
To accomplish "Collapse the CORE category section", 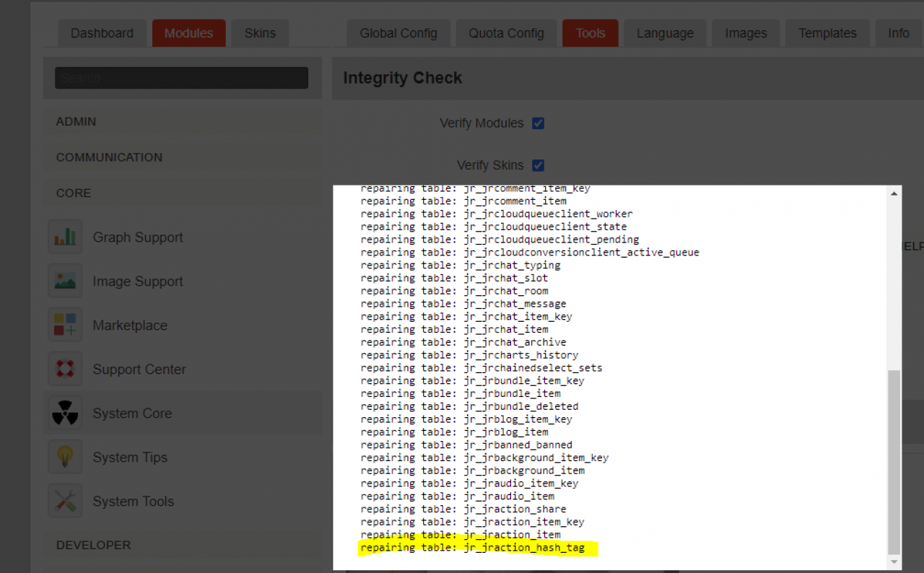I will coord(183,193).
